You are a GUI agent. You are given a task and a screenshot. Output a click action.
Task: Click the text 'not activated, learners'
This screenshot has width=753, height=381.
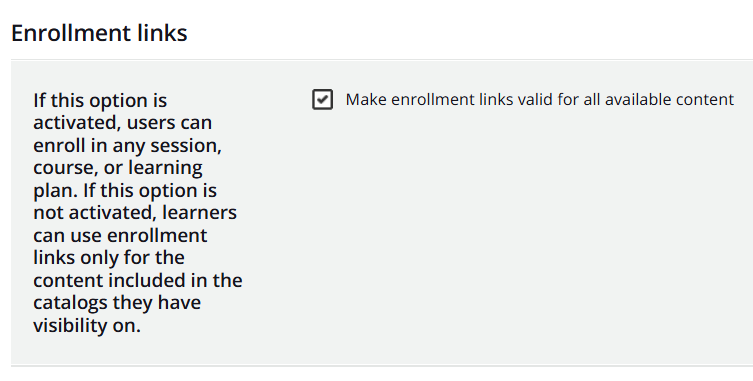tap(135, 212)
